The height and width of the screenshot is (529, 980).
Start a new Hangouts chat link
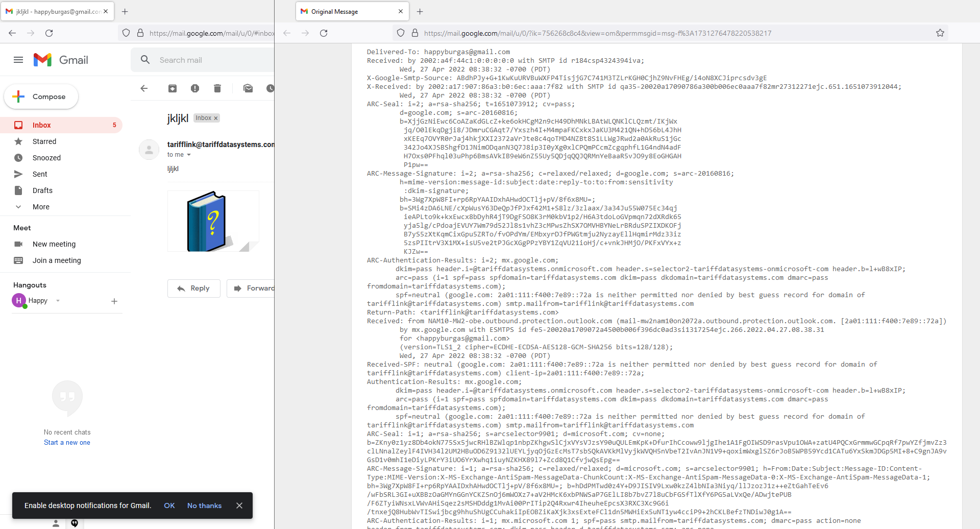[x=67, y=443]
